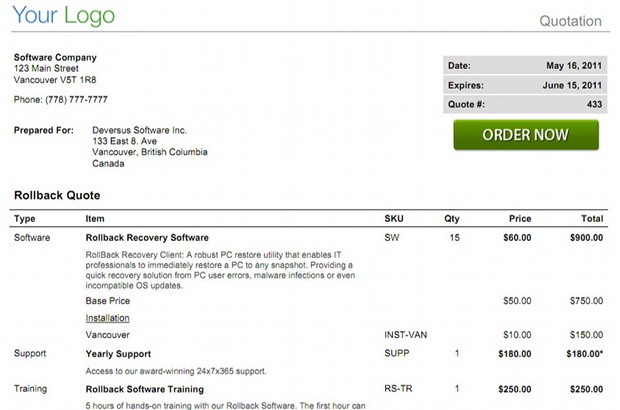
Task: Click the Qty column header
Action: [452, 218]
